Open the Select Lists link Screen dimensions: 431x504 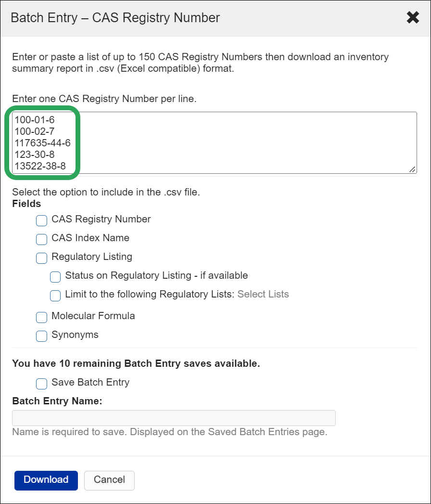[x=263, y=294]
